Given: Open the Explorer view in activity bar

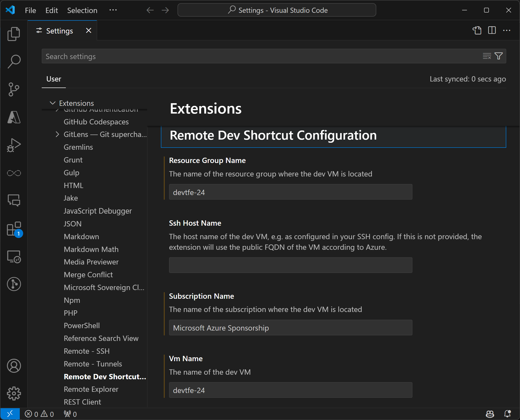Looking at the screenshot, I should (x=14, y=34).
